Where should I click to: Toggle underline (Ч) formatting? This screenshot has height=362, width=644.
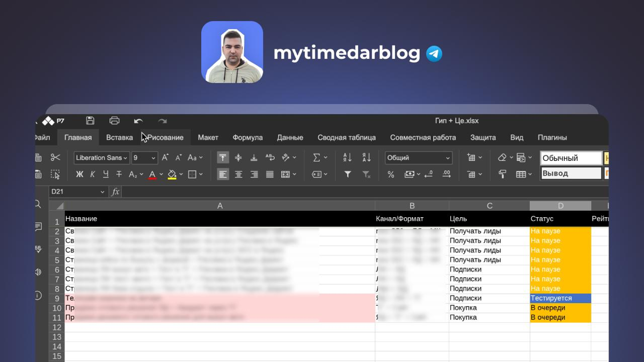click(x=105, y=174)
